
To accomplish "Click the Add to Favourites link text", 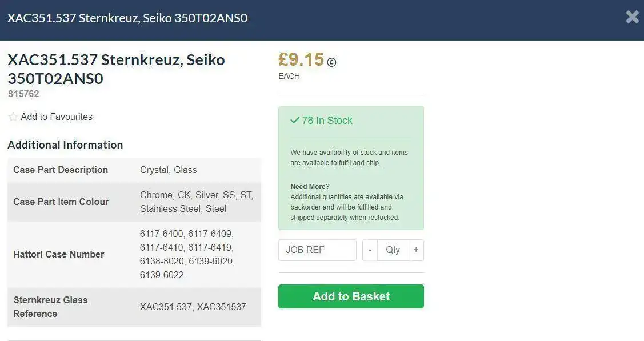I will point(57,117).
